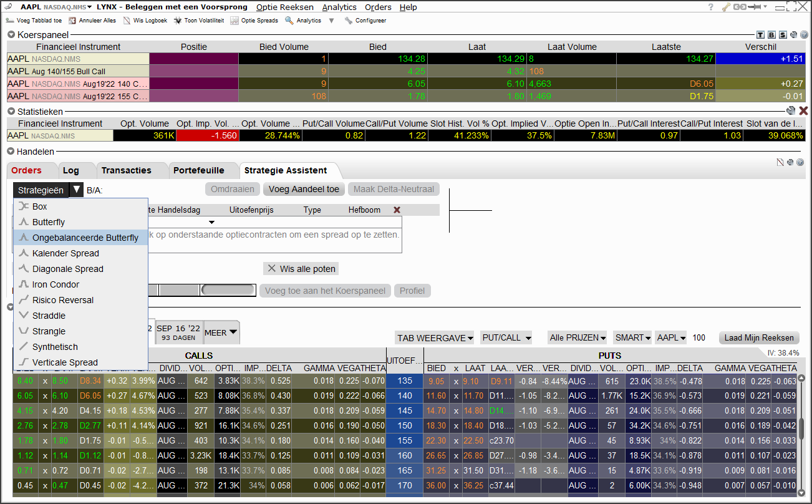This screenshot has height=504, width=812.
Task: Open the PUT/CALL dropdown
Action: 506,337
